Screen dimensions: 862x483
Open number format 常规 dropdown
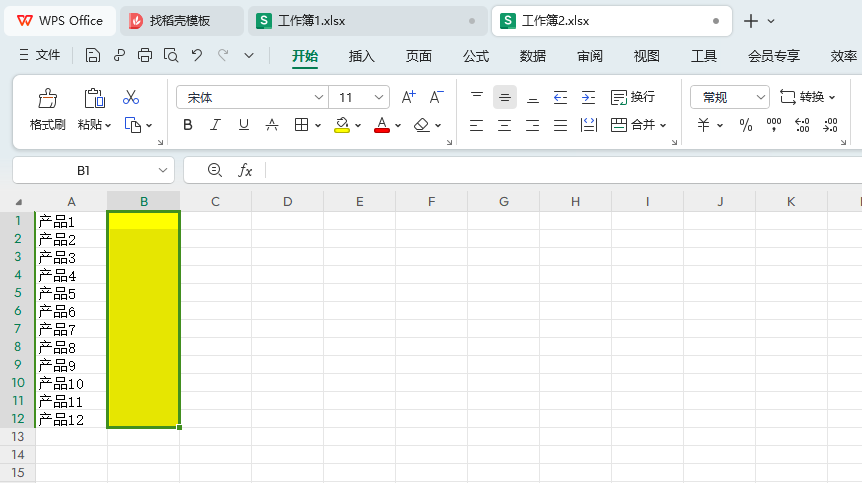point(760,97)
